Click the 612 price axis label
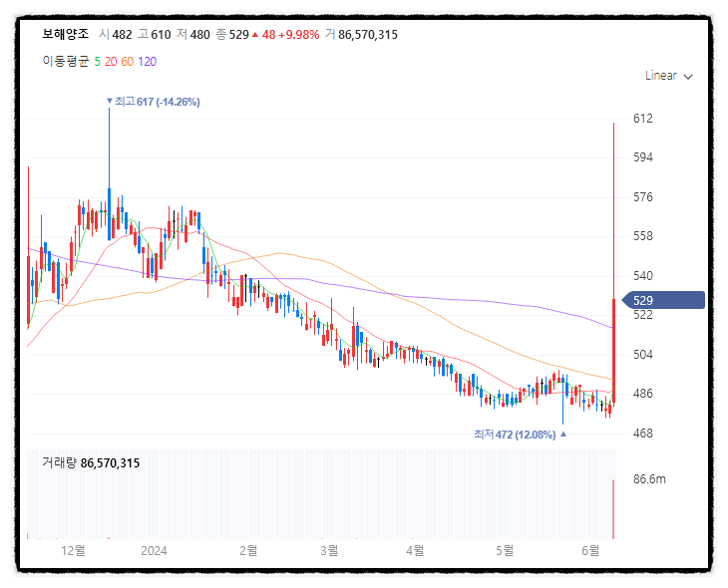The width and height of the screenshot is (728, 588). coord(643,119)
